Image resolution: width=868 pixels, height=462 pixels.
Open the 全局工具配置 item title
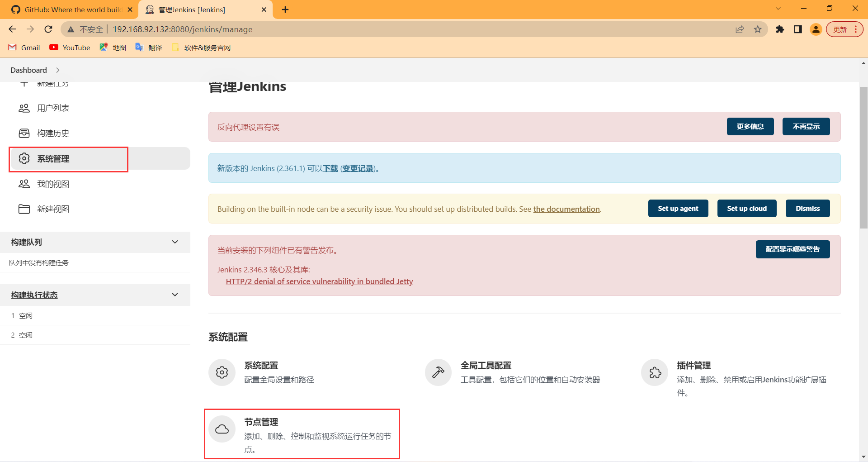[486, 366]
